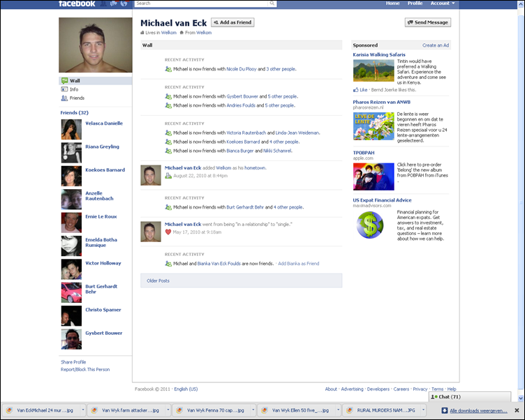The image size is (525, 420).
Task: Click the Van EckMichael jpg file icon
Action: (x=9, y=410)
